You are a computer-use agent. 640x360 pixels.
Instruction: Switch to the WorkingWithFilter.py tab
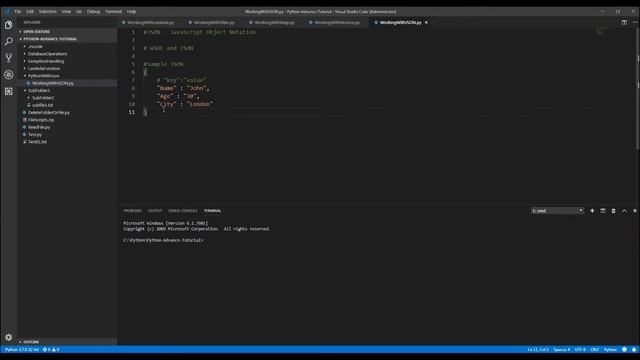tap(213, 22)
